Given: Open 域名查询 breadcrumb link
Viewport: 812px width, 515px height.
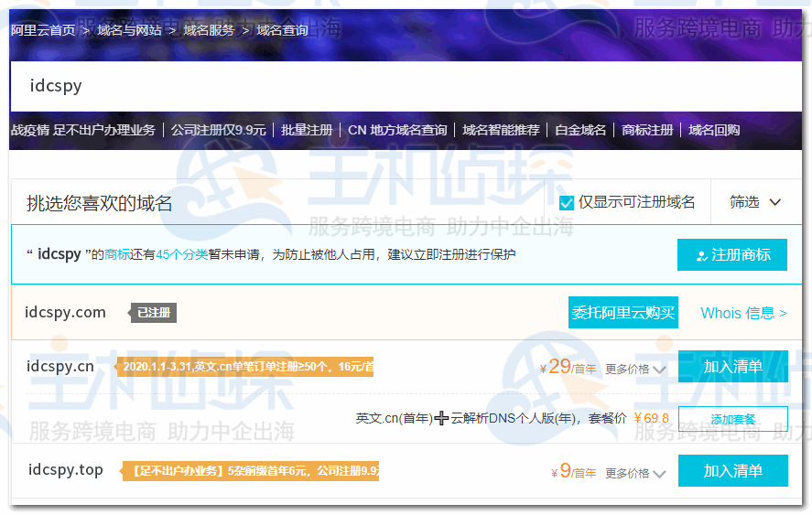Looking at the screenshot, I should coord(282,30).
